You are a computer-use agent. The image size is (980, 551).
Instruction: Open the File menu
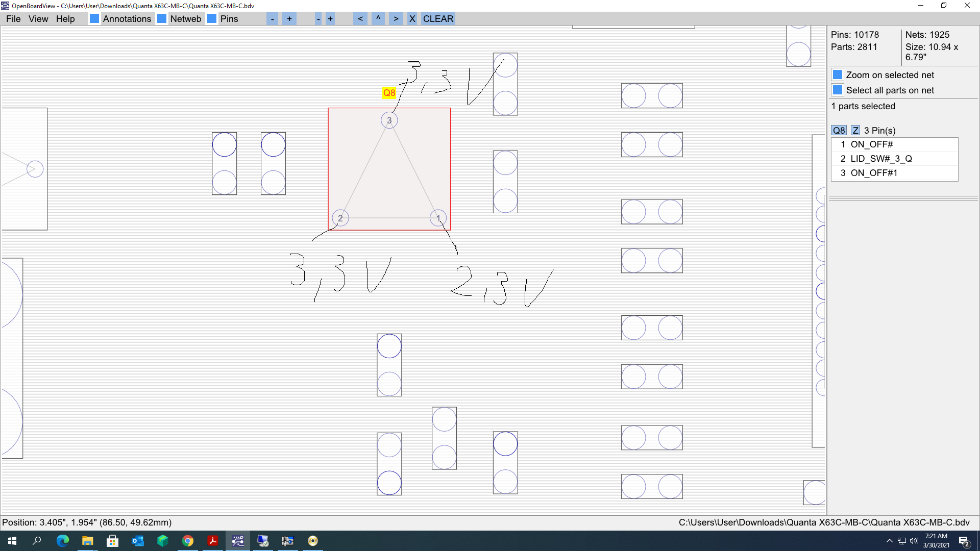(13, 19)
